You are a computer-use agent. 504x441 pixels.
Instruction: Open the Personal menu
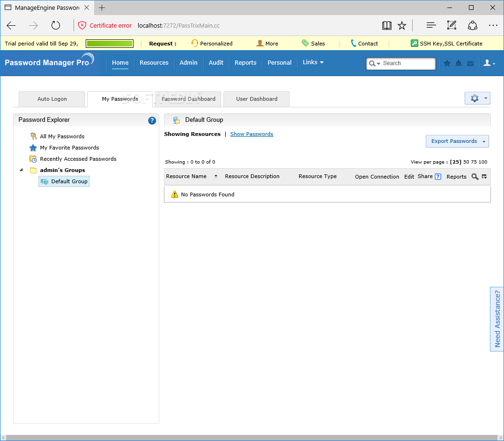[279, 63]
